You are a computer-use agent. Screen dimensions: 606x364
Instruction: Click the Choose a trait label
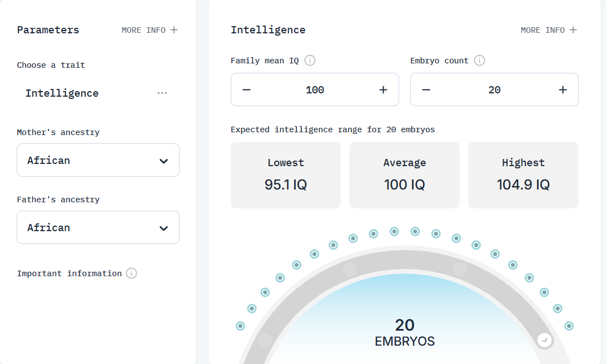tap(51, 66)
